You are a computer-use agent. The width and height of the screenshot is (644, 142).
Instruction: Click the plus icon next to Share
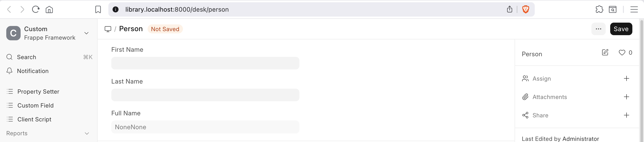tap(626, 115)
